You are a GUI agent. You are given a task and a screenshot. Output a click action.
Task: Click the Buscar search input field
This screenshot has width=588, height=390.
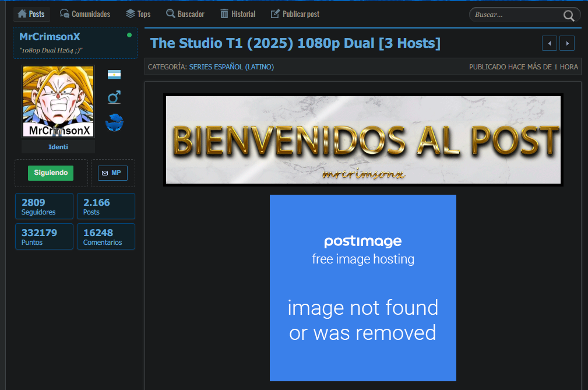pos(517,15)
